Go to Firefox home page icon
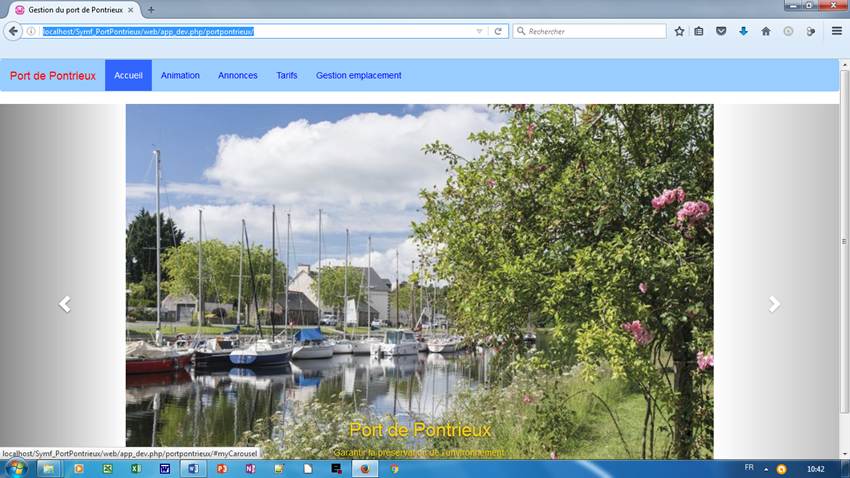Screen dimensions: 850x478 coord(766,31)
